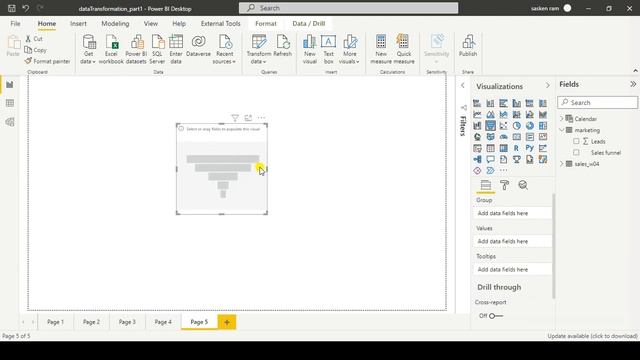Click the Publish ribbon button

468,46
